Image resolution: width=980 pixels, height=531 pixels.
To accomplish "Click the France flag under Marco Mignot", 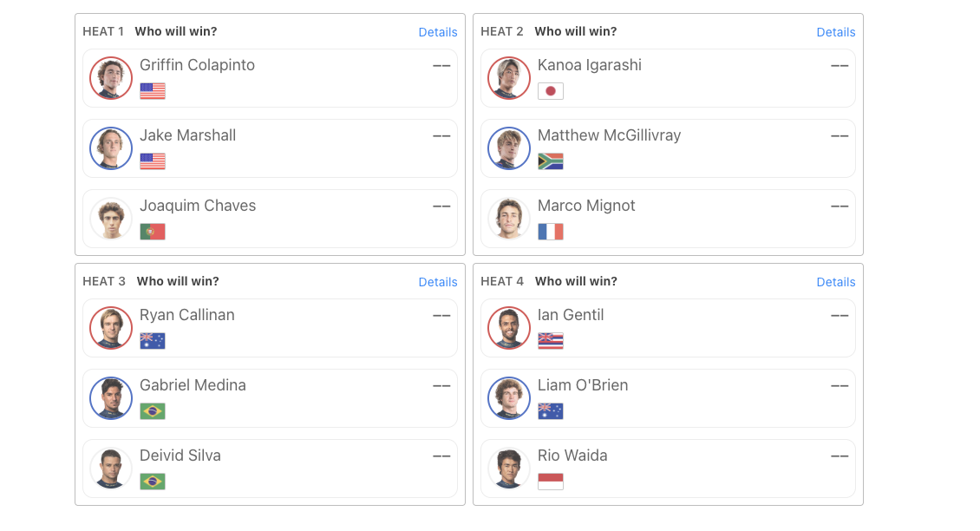I will click(x=551, y=232).
